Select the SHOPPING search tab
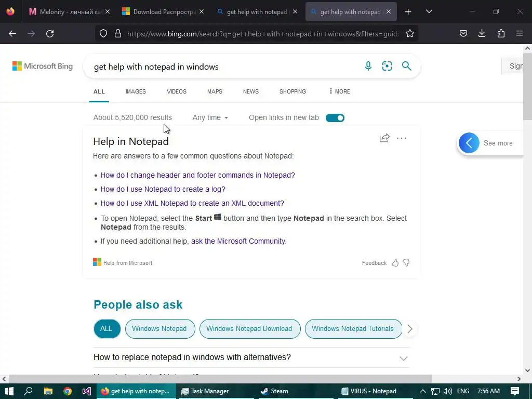 [292, 91]
